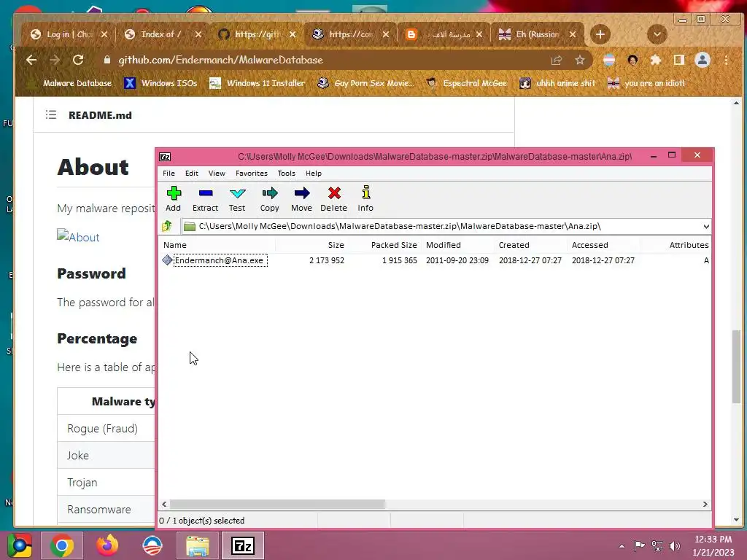
Task: Open the Windows 11 Installer bookmark
Action: point(258,83)
